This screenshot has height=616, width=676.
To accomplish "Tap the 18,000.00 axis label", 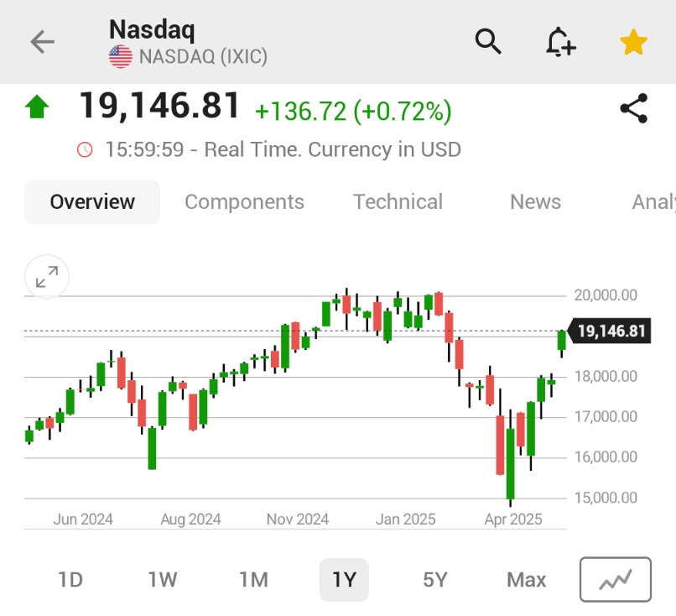I will (606, 376).
